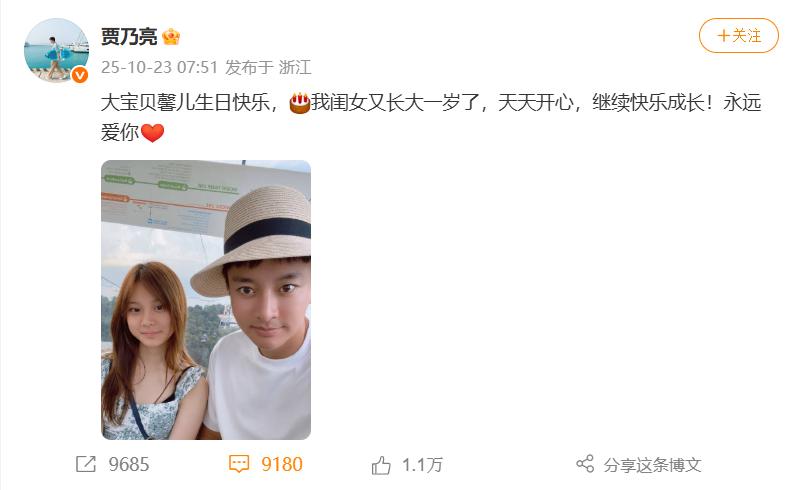Click 分享这条博文 share text
This screenshot has width=802, height=490.
652,465
